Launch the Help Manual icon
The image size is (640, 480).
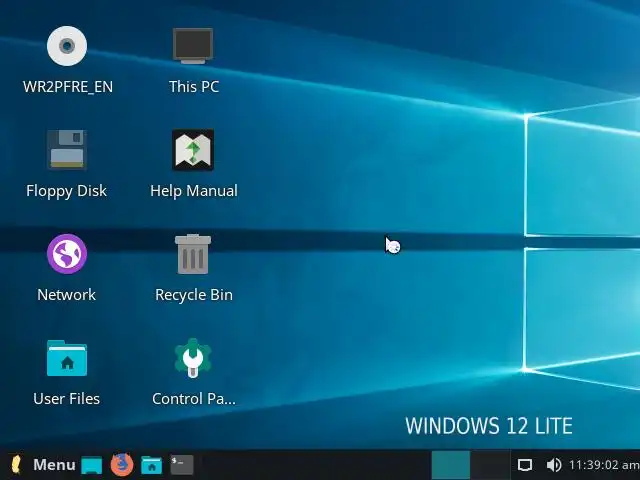click(x=193, y=150)
